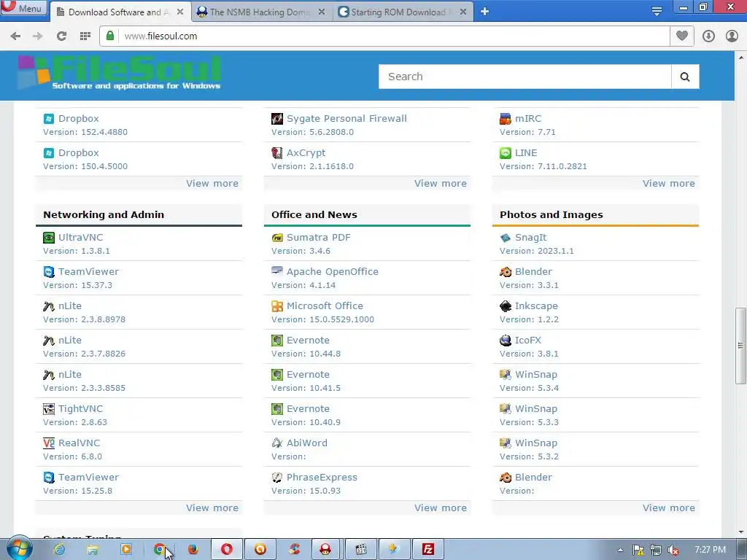Open the user account icon
Image resolution: width=747 pixels, height=560 pixels.
tap(732, 36)
